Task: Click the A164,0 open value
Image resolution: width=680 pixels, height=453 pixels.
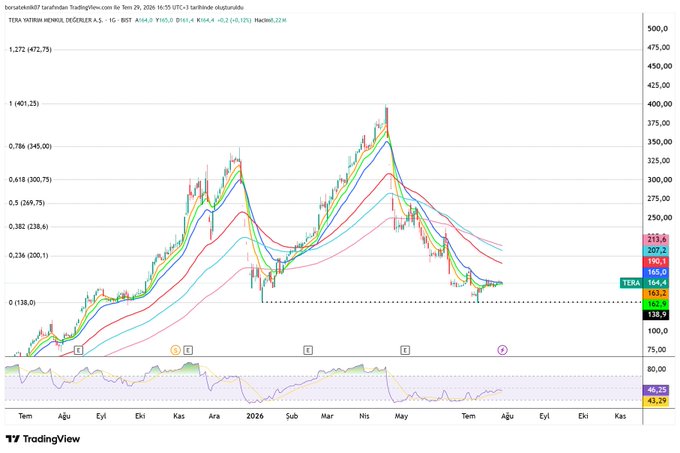Action: coord(144,20)
